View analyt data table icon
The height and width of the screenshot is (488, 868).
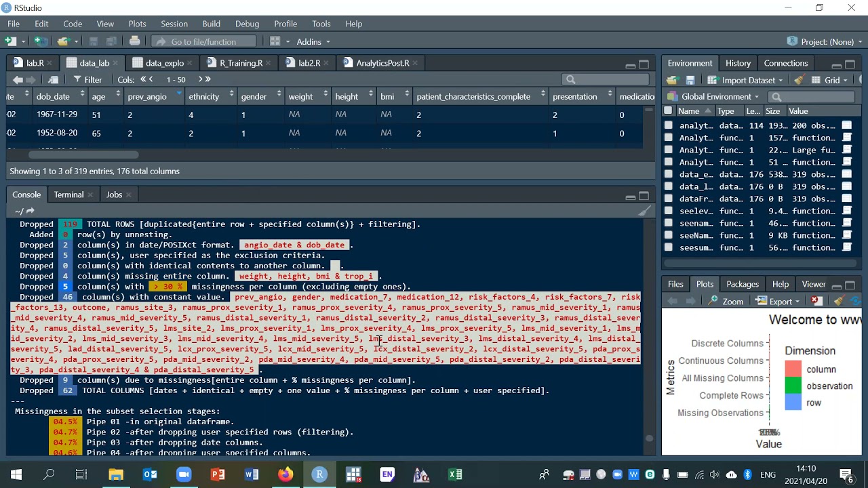tap(847, 125)
